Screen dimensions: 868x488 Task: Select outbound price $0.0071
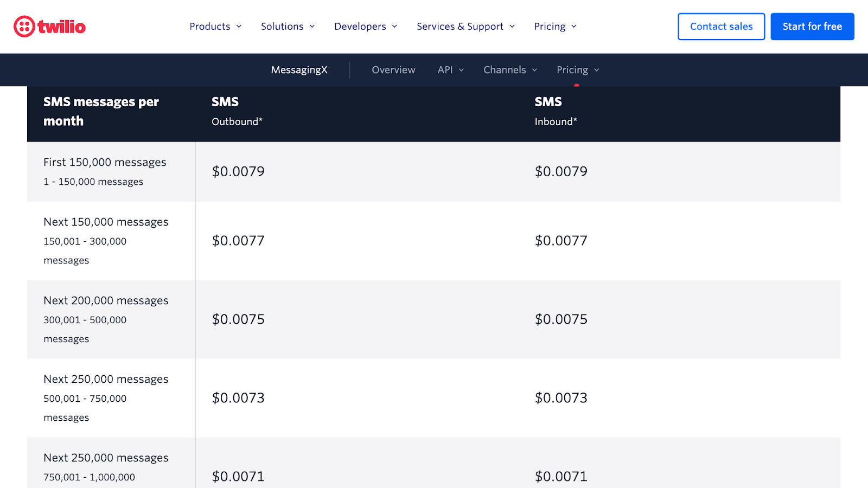(x=238, y=477)
